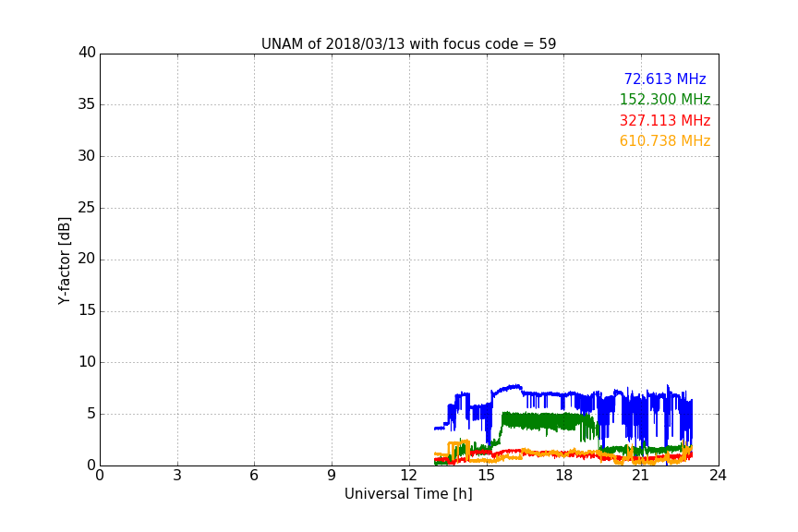Screen dimensions: 798x532
Task: Click the x-axis tick label '18'
Action: click(564, 476)
